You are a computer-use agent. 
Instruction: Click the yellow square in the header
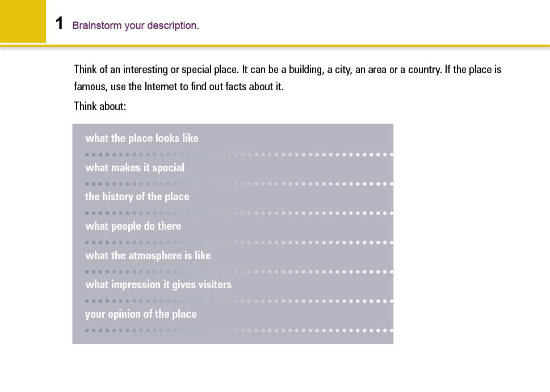coord(23,22)
